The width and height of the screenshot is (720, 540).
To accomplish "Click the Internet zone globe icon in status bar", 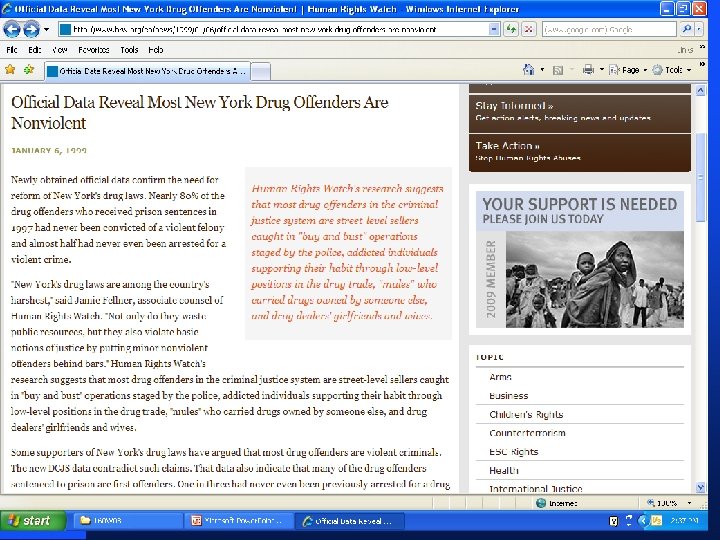I will click(541, 503).
